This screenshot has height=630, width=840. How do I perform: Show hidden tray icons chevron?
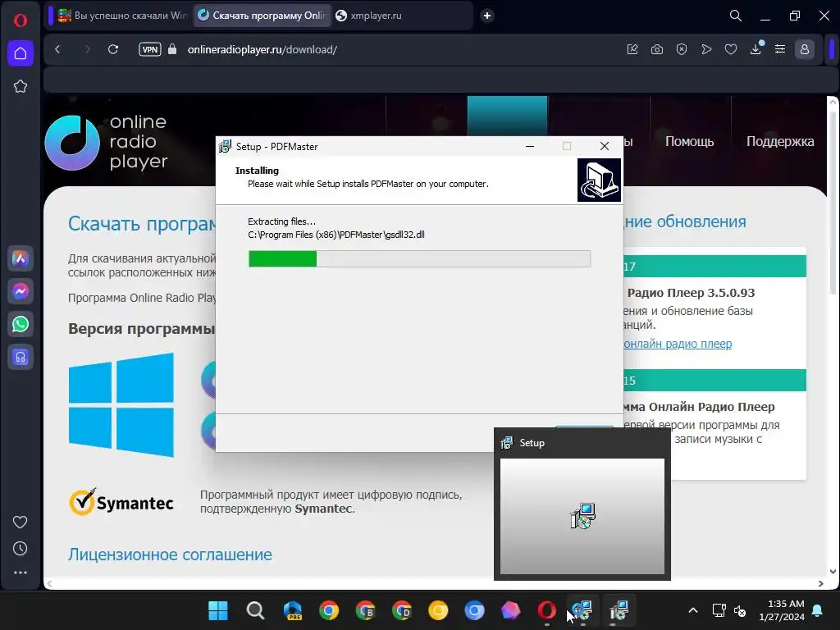tap(692, 610)
